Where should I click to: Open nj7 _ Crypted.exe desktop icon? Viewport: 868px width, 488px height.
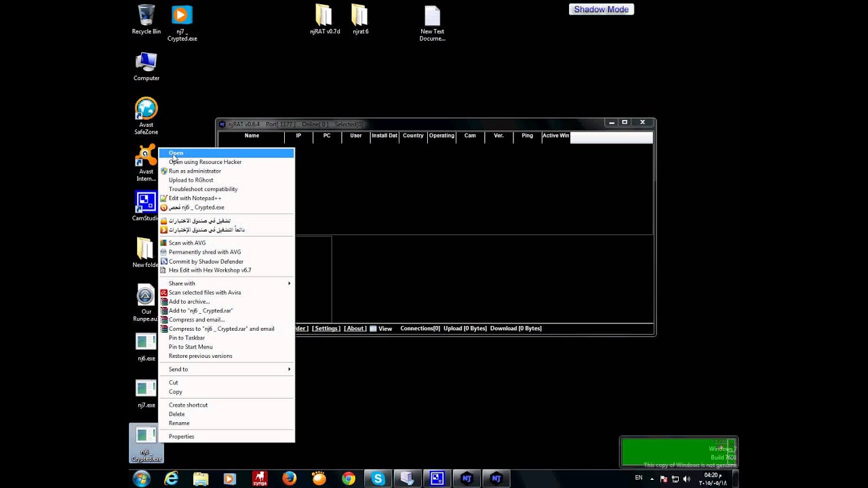click(182, 23)
